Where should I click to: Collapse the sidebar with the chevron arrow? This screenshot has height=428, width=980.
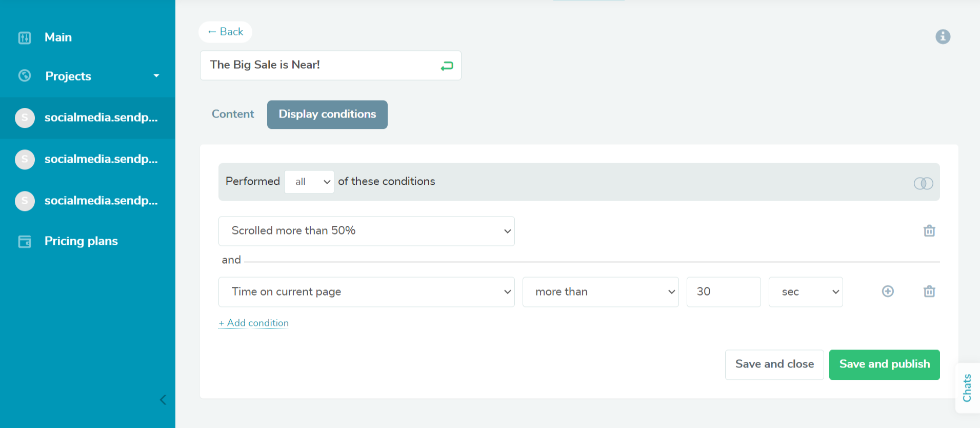(x=163, y=400)
